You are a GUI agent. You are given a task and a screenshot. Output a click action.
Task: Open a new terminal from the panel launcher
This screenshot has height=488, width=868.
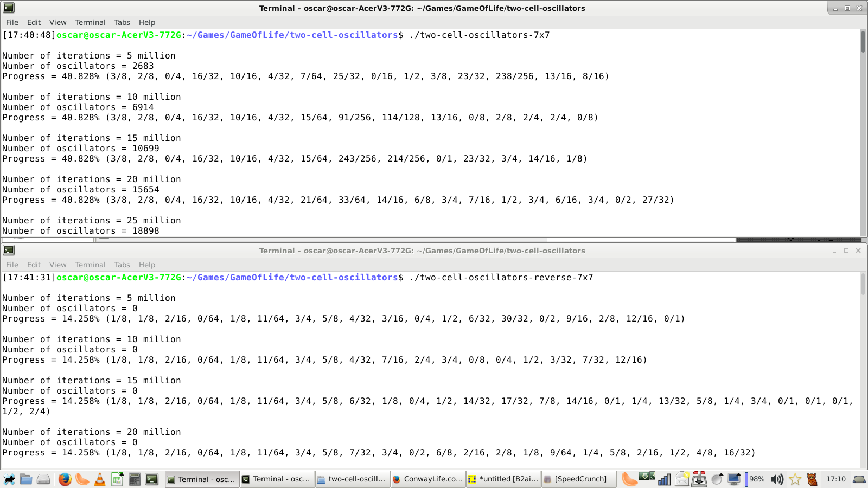click(x=152, y=479)
